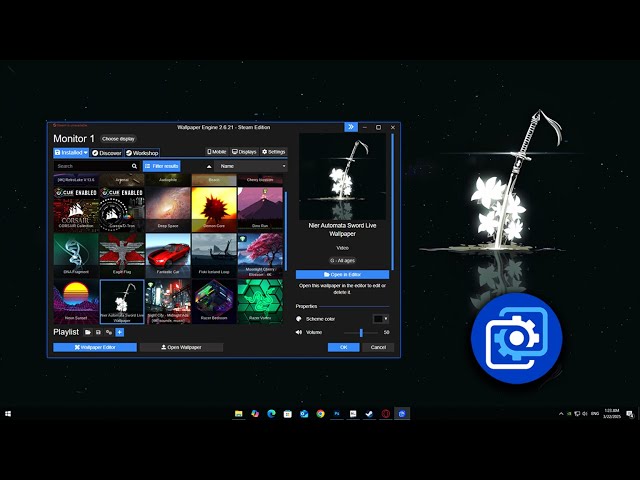This screenshot has height=480, width=640.
Task: Open a playlist with the folder icon
Action: 88,332
